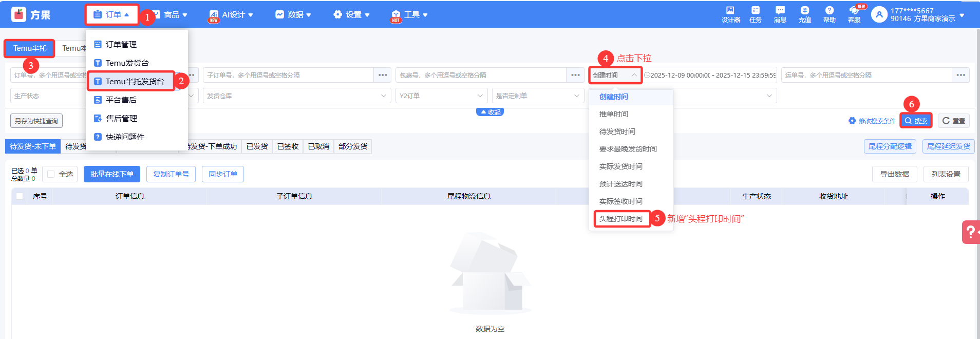The width and height of the screenshot is (980, 339).
Task: Click the 批量在线下单 button
Action: [112, 174]
